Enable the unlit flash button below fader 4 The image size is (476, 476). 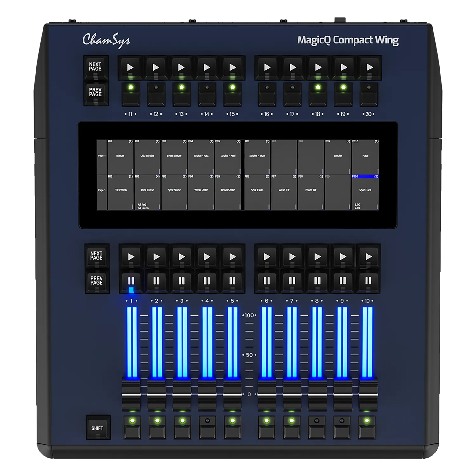(208, 427)
